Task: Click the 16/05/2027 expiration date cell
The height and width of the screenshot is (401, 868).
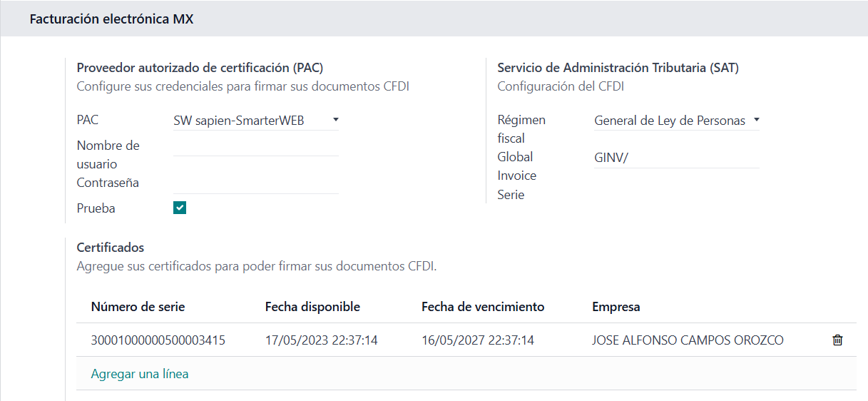Action: click(x=478, y=340)
